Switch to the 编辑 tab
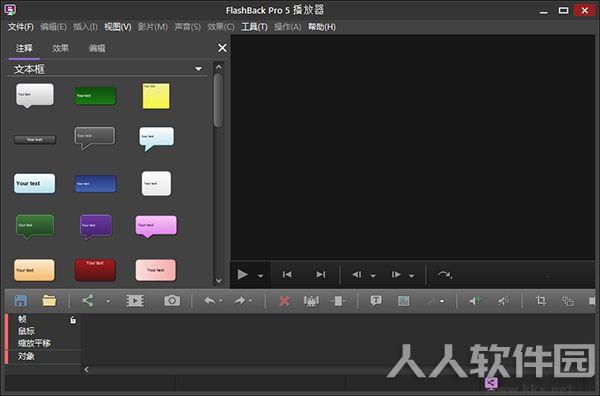This screenshot has height=396, width=600. 97,48
